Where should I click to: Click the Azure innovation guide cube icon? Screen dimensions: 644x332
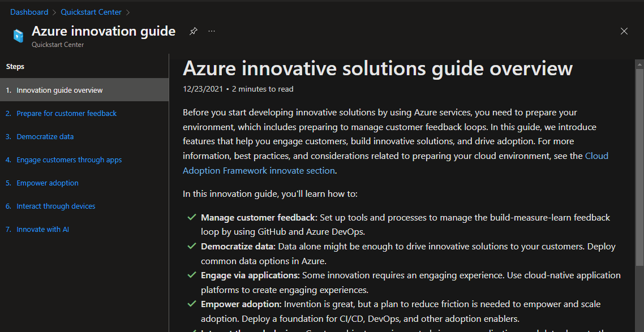pos(19,36)
